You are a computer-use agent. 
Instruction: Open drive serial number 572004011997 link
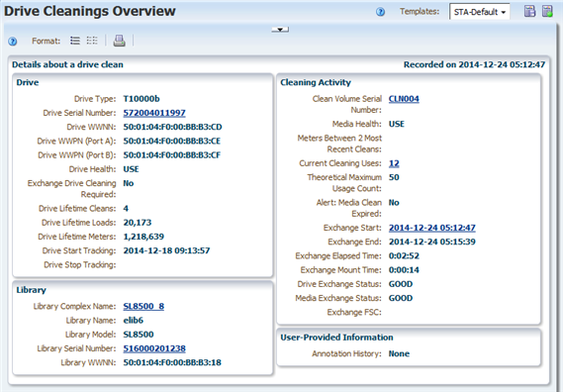[154, 113]
